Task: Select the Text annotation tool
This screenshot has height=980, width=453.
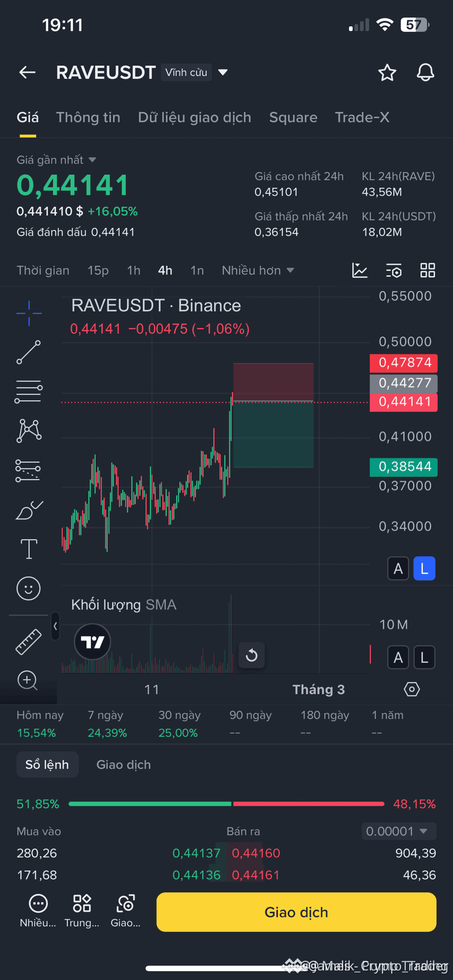Action: click(29, 549)
